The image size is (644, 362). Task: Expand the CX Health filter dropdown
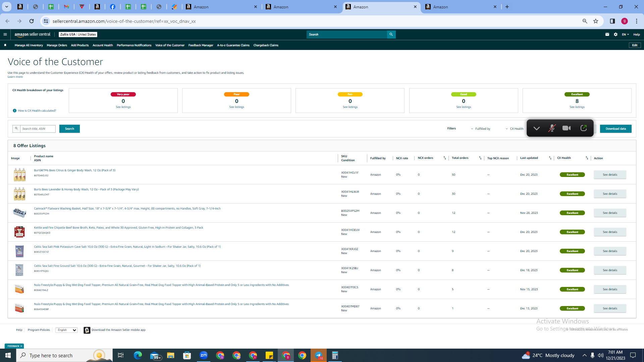[x=515, y=129]
